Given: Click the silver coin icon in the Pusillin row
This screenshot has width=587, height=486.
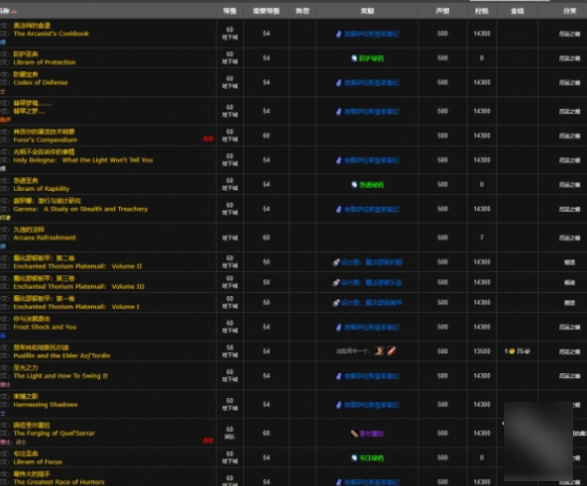Looking at the screenshot, I should coord(527,352).
